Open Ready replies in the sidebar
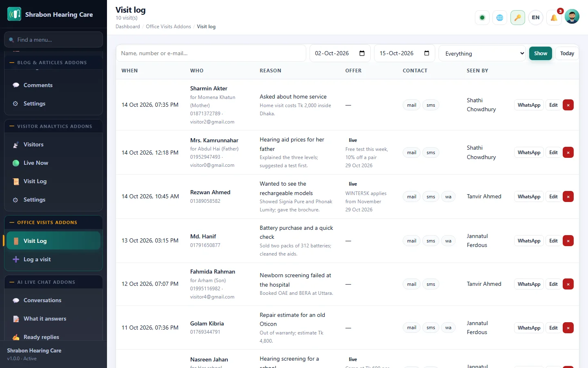 [x=53, y=337]
